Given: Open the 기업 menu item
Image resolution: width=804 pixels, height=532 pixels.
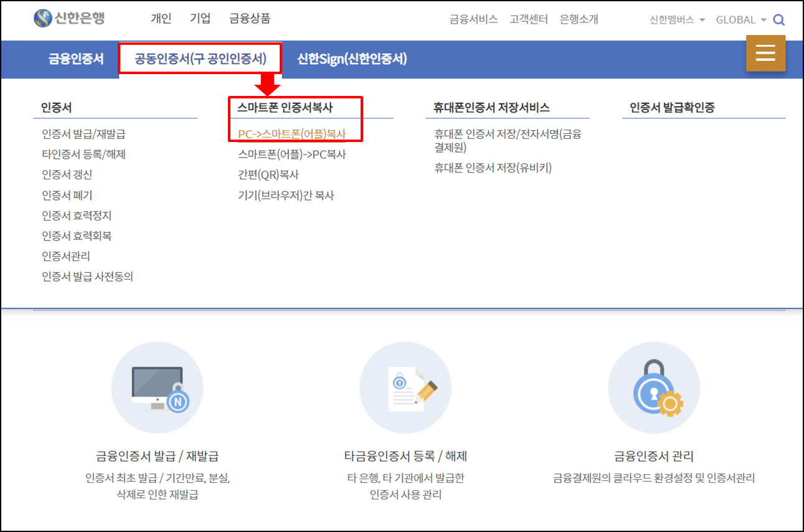Looking at the screenshot, I should coord(201,18).
